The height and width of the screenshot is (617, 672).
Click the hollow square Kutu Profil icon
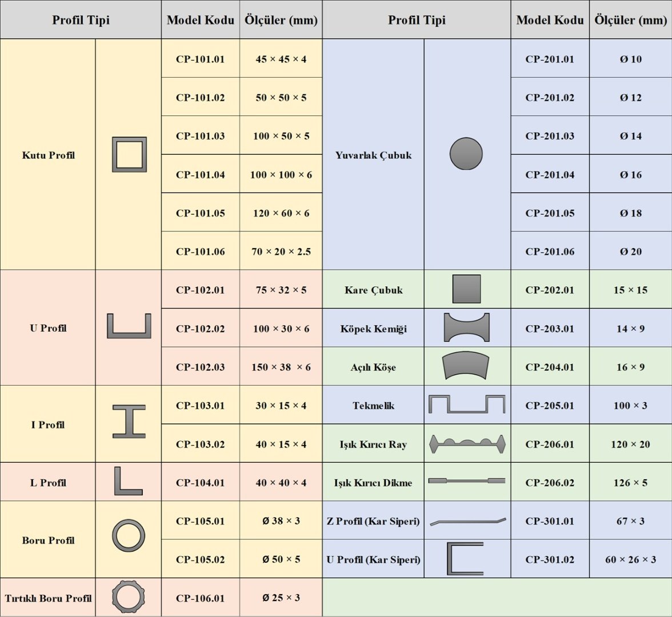[x=129, y=154]
